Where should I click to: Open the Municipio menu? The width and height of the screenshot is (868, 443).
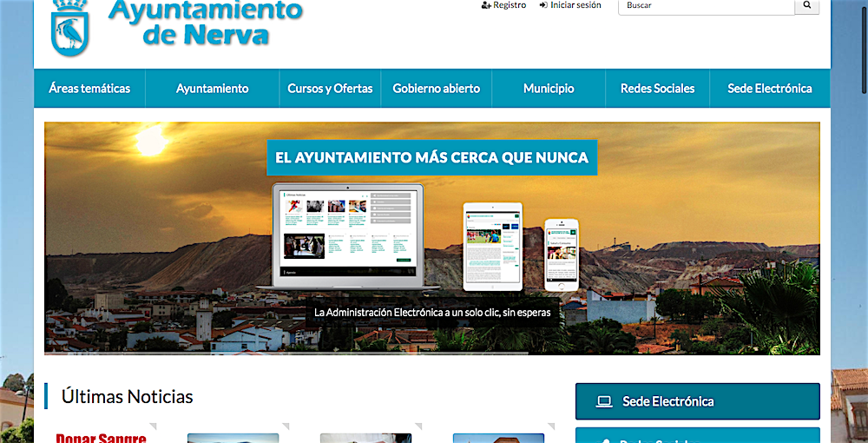click(x=549, y=88)
